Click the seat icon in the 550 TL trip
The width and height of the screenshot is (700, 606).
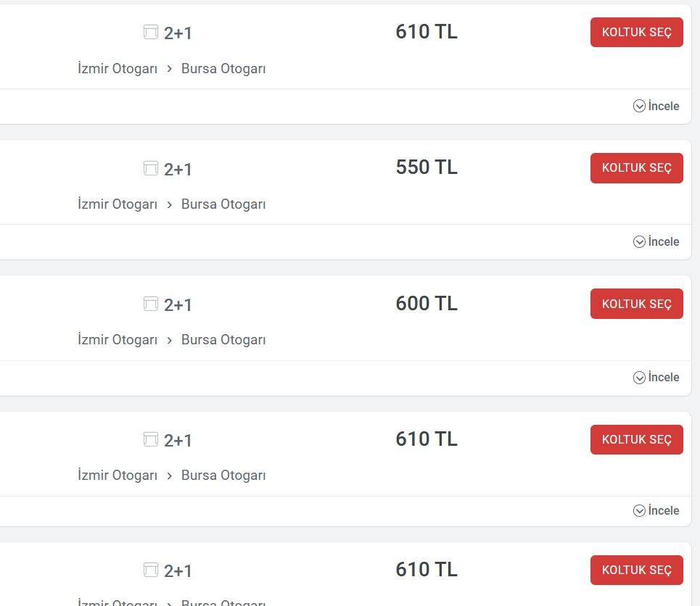tap(151, 168)
